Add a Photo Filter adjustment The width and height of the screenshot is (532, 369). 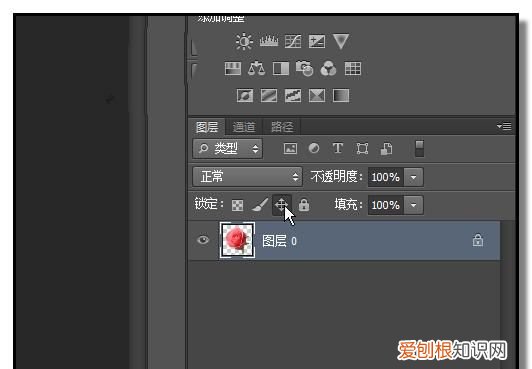coord(304,69)
